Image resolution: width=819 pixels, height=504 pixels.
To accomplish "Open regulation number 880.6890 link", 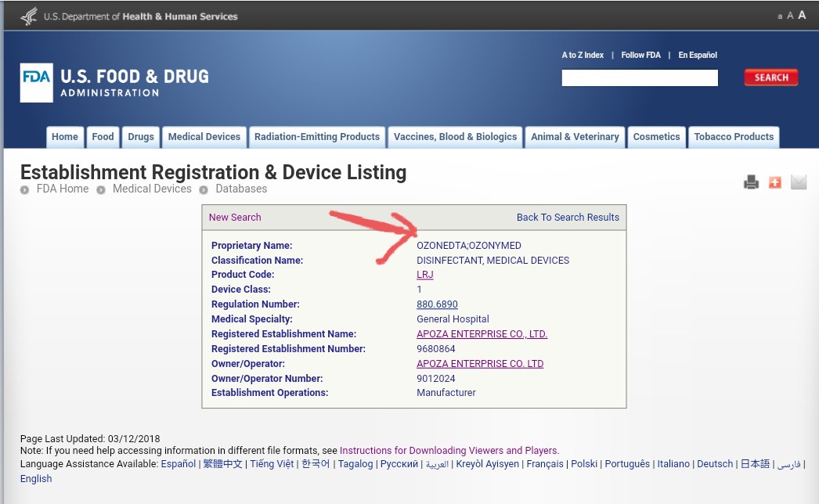I will 437,304.
